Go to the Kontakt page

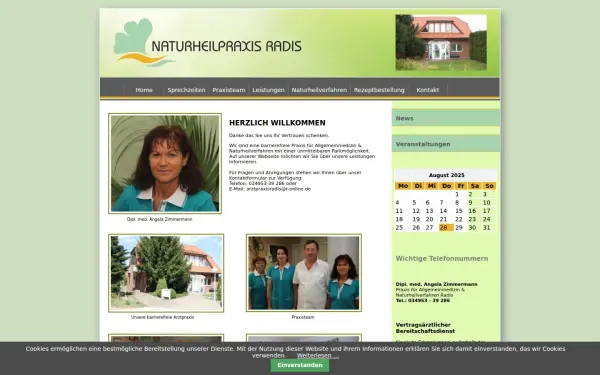pos(427,90)
